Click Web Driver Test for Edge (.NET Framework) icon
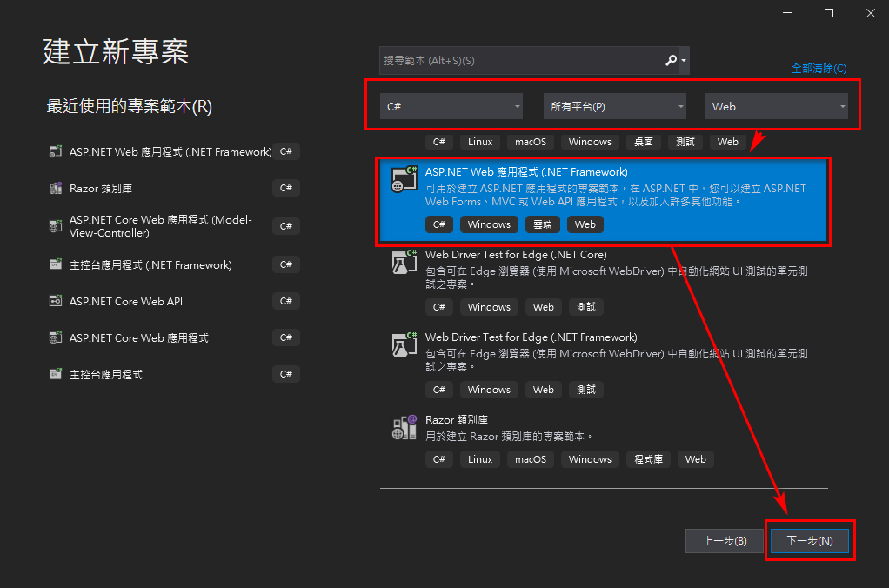 click(x=404, y=344)
